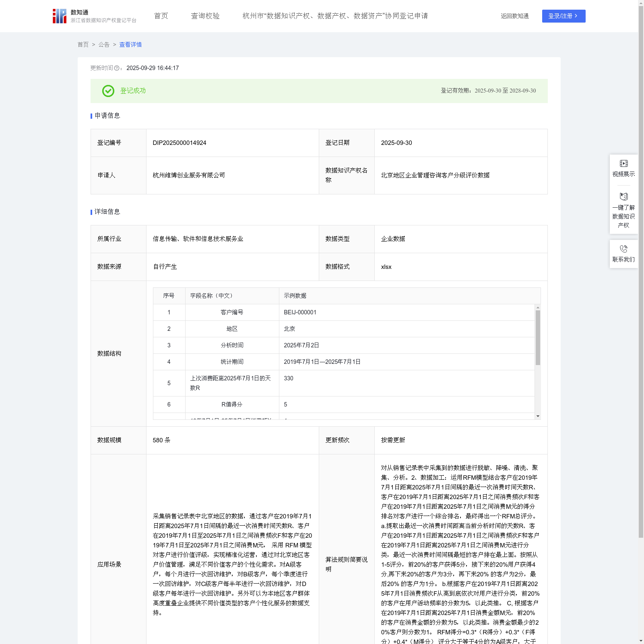Click the 客户编号 row in data table
Viewport: 644px width, 644px height.
(x=344, y=312)
